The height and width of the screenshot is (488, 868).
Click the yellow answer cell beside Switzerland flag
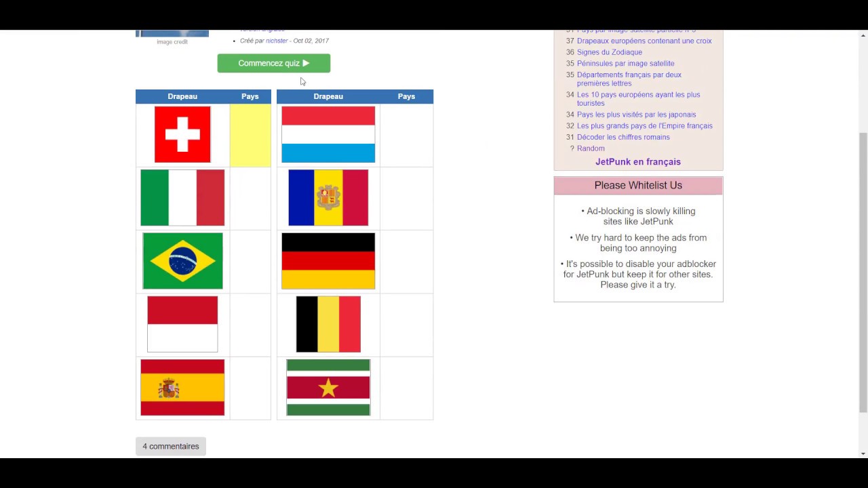(250, 135)
